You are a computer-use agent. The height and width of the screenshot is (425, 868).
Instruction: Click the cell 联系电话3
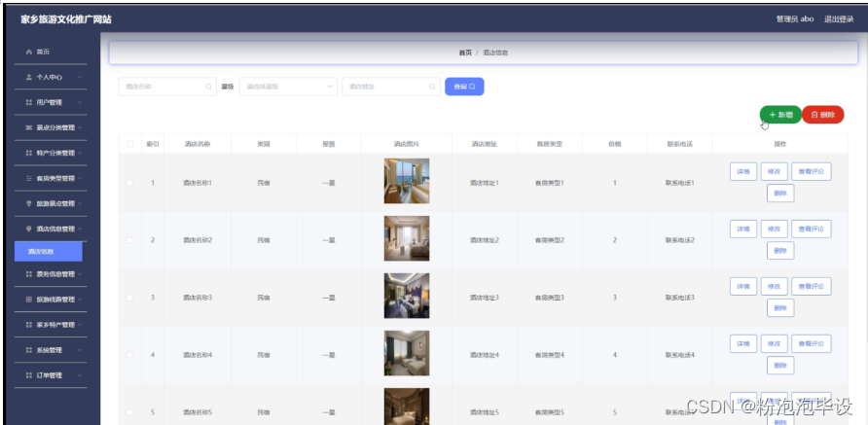(x=680, y=298)
